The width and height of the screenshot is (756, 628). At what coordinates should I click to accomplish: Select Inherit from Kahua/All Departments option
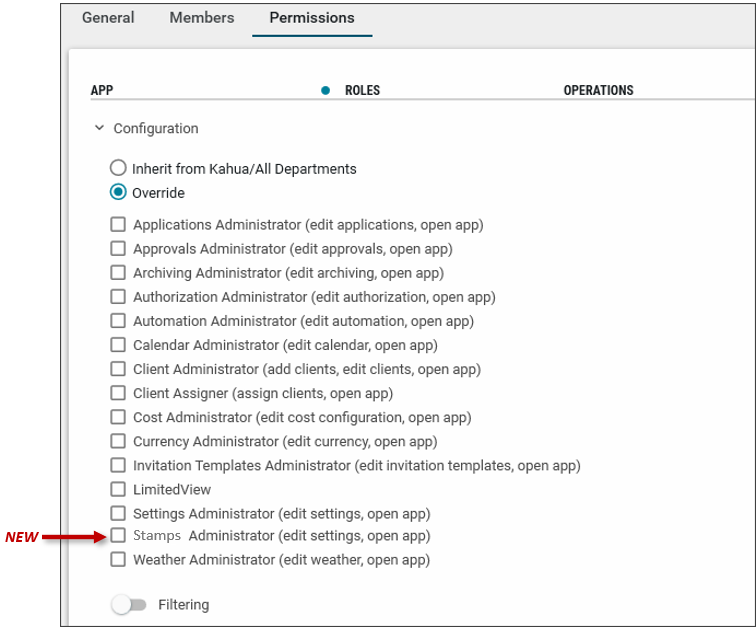[119, 169]
